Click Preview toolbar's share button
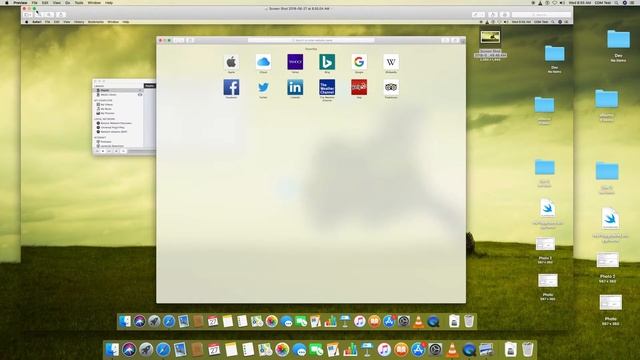Image resolution: width=640 pixels, height=360 pixels. [x=60, y=15]
